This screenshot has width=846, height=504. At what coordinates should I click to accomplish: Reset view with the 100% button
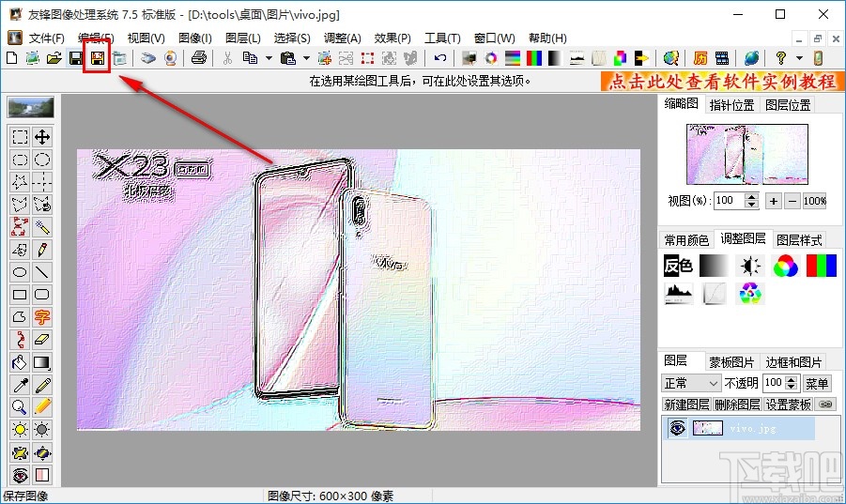(x=814, y=201)
